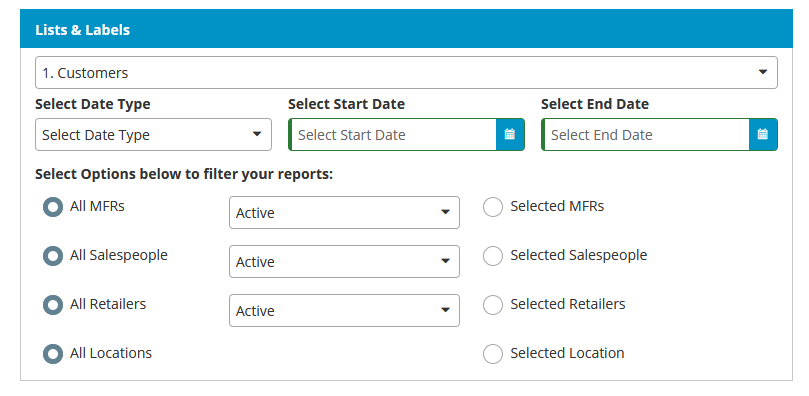Click the Salespeople Active dropdown arrow
Viewport: 809px width, 396px height.
(445, 261)
